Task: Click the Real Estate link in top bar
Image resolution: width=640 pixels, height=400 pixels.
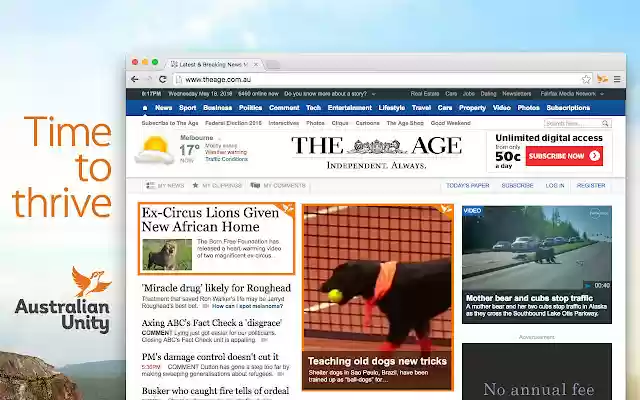Action: (x=425, y=94)
